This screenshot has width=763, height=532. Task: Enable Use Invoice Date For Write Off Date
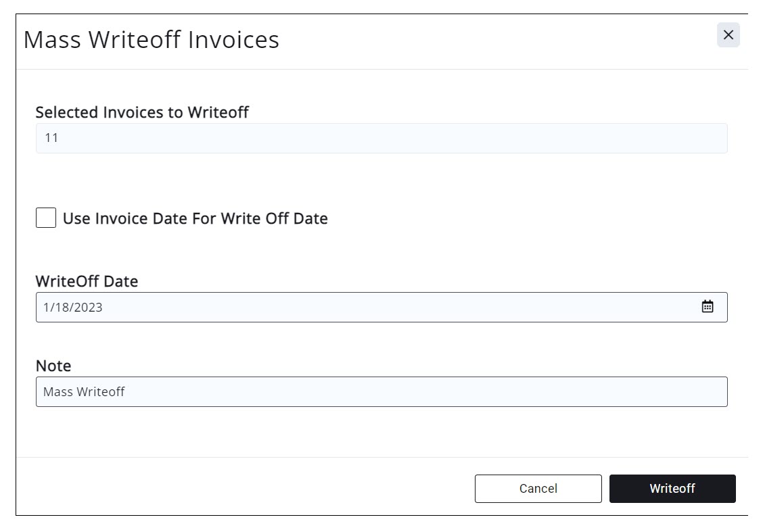(x=46, y=218)
